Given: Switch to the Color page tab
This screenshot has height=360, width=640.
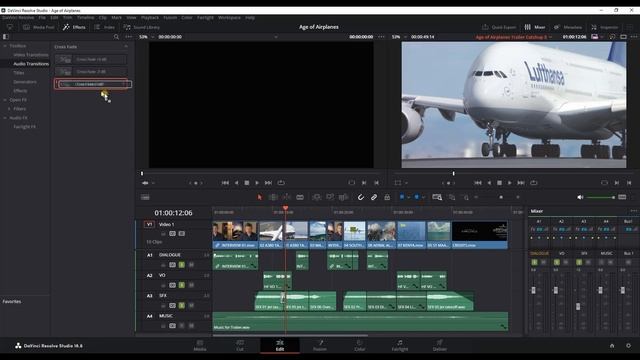Looking at the screenshot, I should (x=360, y=345).
